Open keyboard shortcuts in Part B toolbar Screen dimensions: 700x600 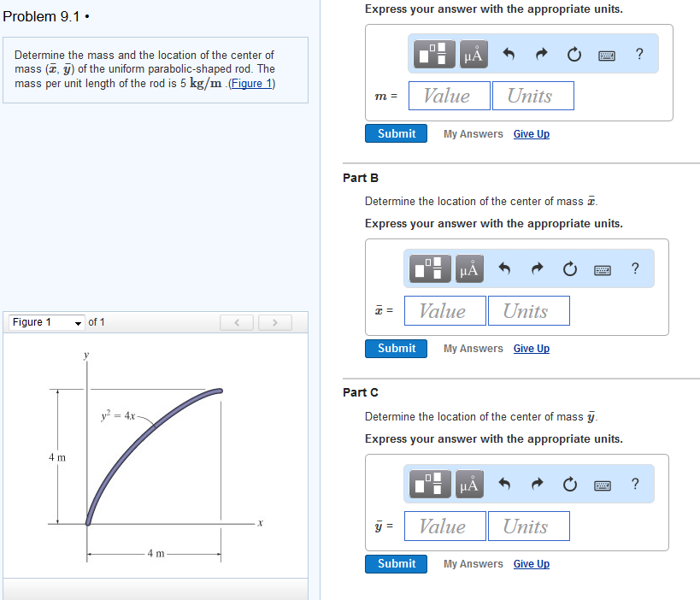[603, 270]
